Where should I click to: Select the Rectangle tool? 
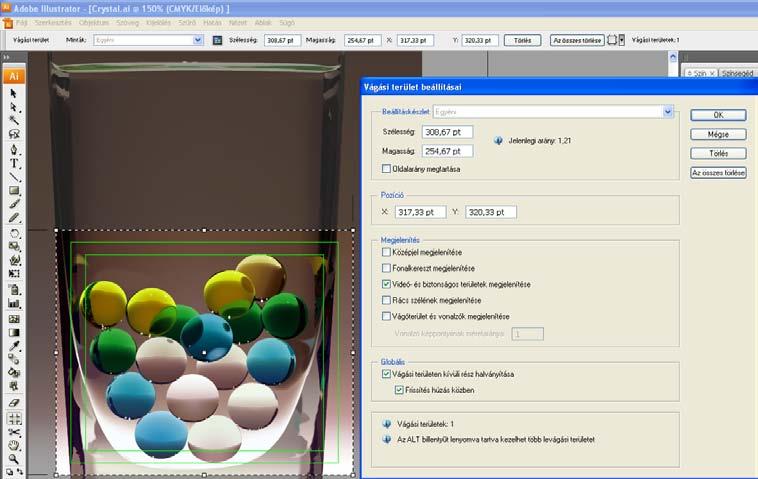point(14,190)
